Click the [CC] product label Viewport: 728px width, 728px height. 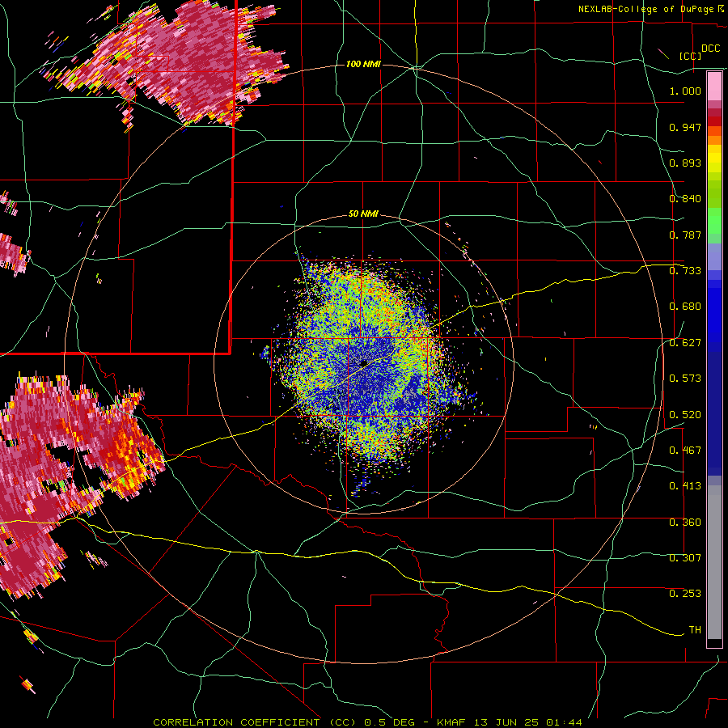tap(691, 56)
